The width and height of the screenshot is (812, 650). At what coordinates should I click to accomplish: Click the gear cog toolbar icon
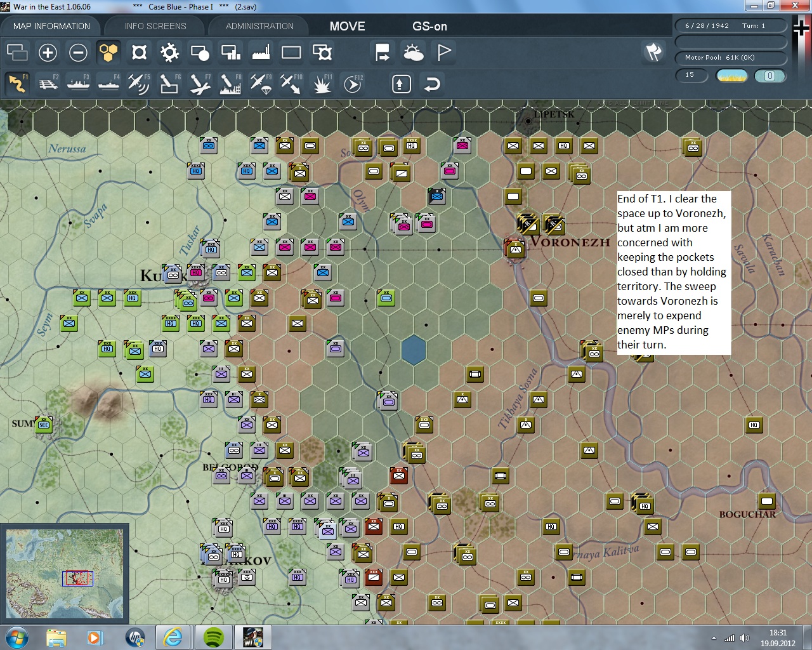tap(169, 52)
